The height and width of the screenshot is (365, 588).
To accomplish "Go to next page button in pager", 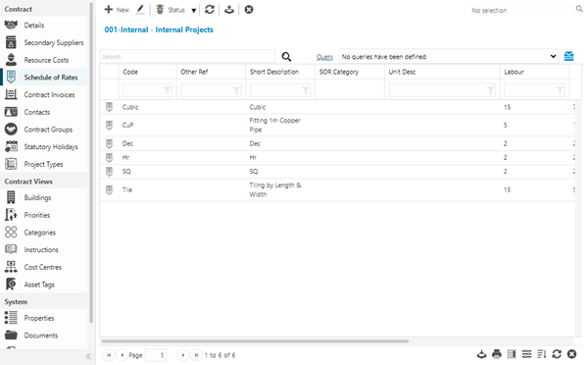I will [183, 355].
